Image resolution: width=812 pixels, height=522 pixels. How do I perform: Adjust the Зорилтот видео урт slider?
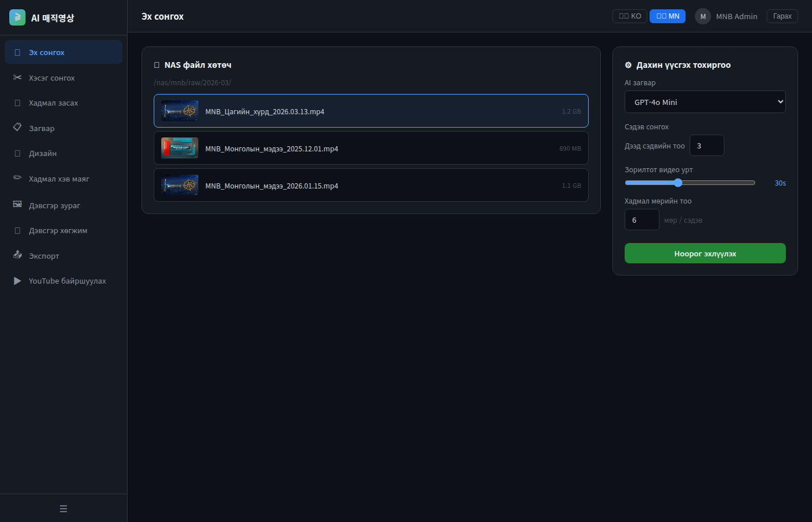[x=690, y=183]
